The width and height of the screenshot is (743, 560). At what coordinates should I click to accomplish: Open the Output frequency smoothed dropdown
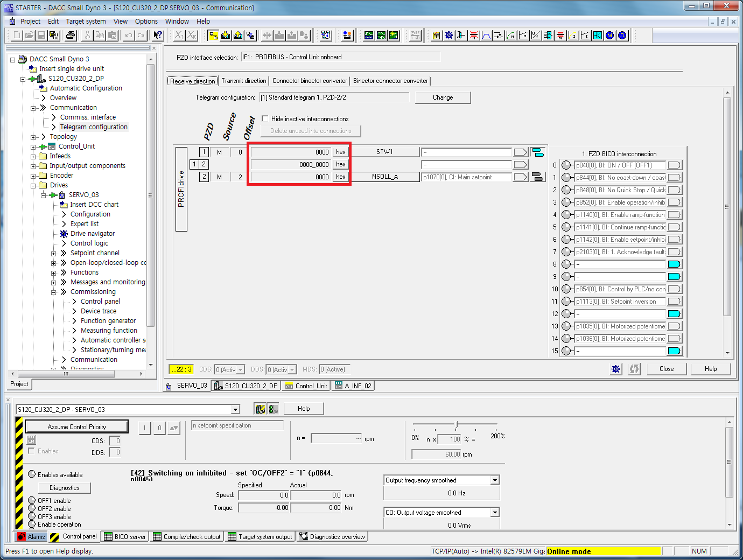click(x=495, y=480)
